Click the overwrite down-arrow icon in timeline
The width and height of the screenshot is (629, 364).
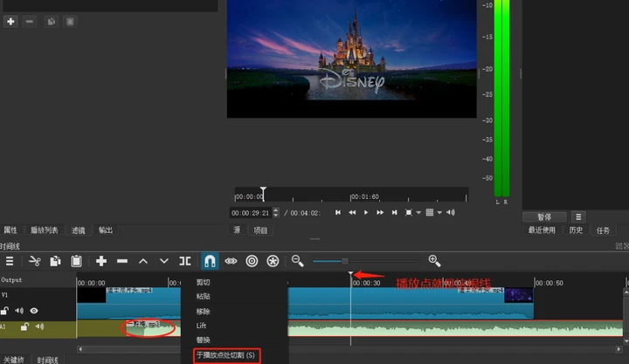(163, 261)
